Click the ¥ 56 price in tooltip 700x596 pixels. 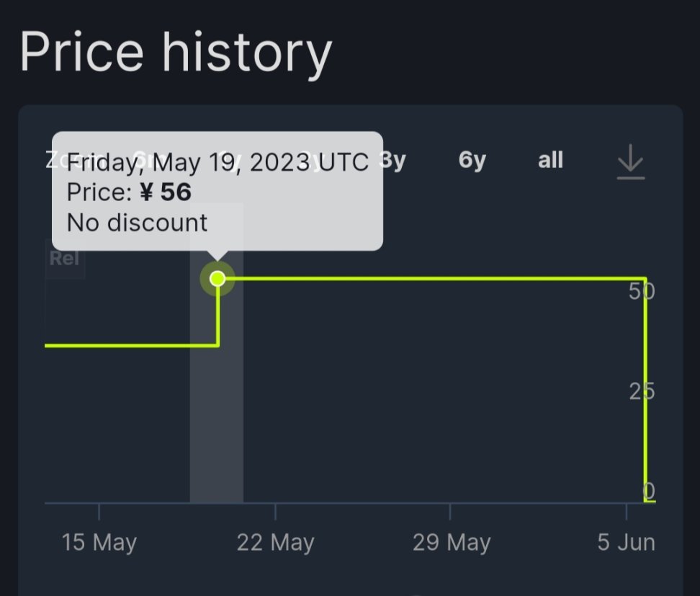(x=166, y=192)
